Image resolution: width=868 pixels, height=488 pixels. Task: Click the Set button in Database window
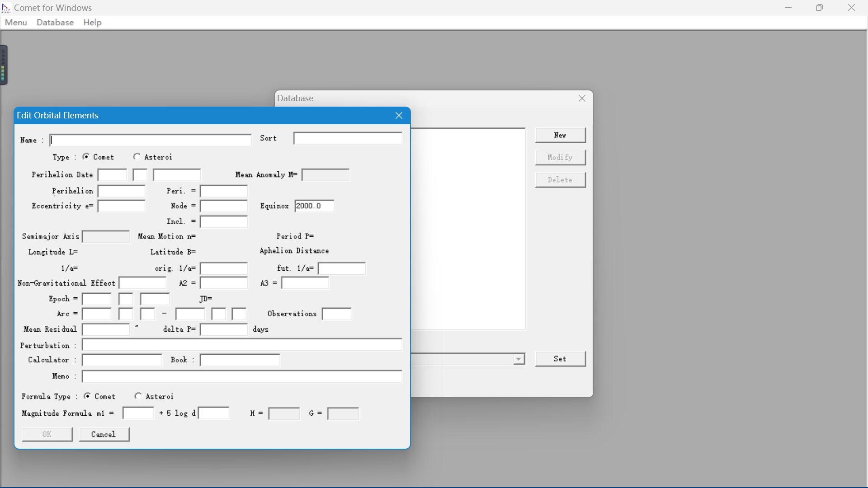pos(560,359)
